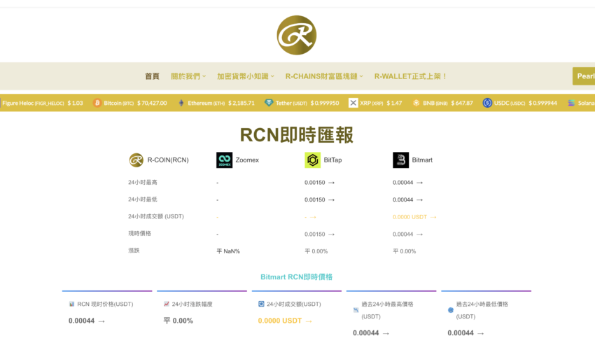Expand the 關於我們 dropdown menu
595x364 pixels.
click(x=188, y=76)
